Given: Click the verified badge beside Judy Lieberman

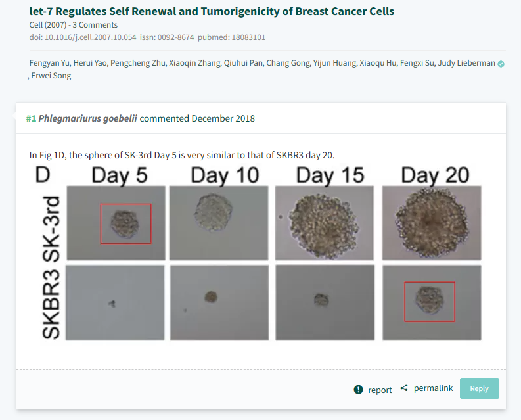Looking at the screenshot, I should [x=501, y=64].
